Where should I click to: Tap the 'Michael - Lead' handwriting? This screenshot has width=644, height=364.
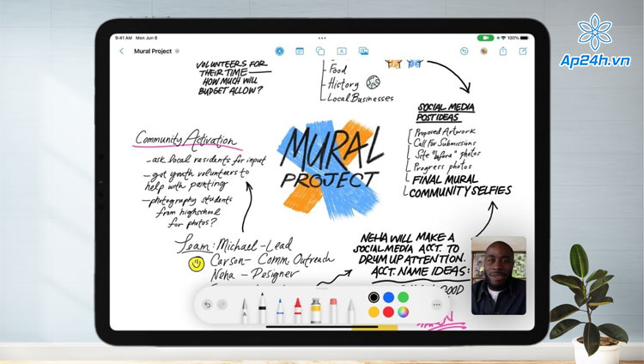click(255, 246)
